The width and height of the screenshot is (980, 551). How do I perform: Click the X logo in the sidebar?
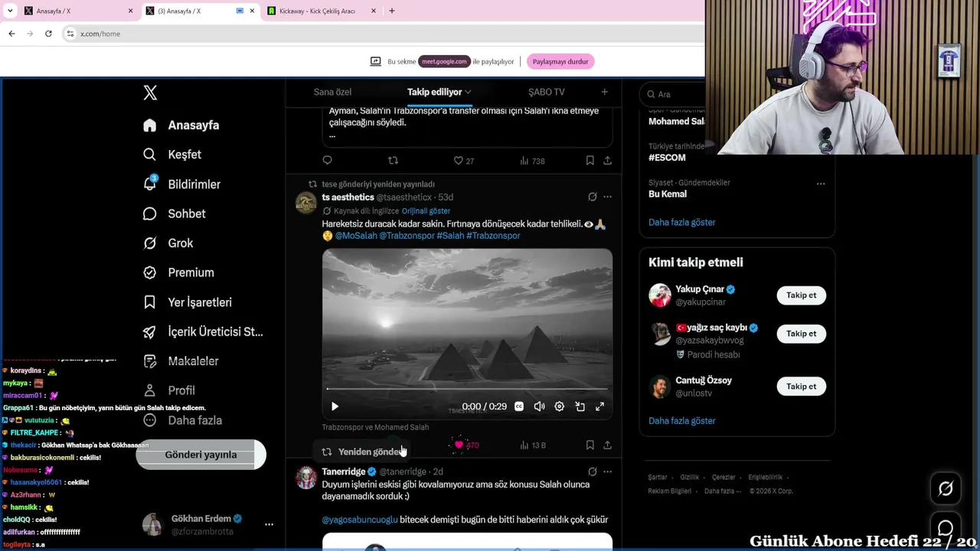click(150, 93)
